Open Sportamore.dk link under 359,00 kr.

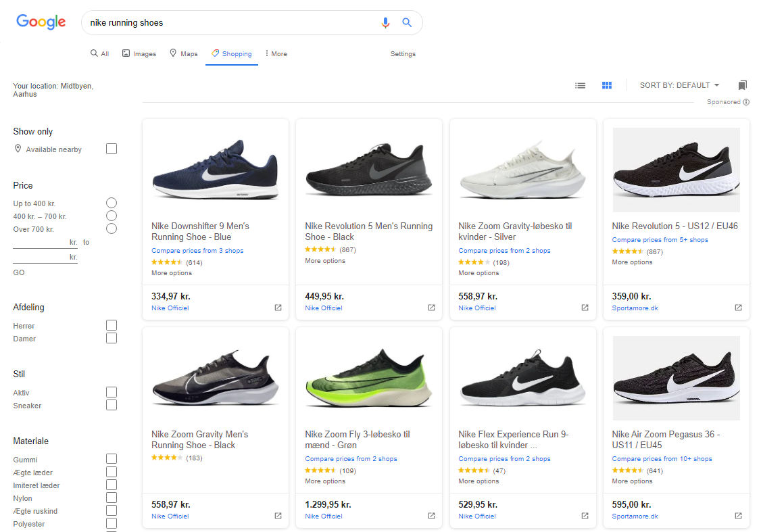pos(635,308)
